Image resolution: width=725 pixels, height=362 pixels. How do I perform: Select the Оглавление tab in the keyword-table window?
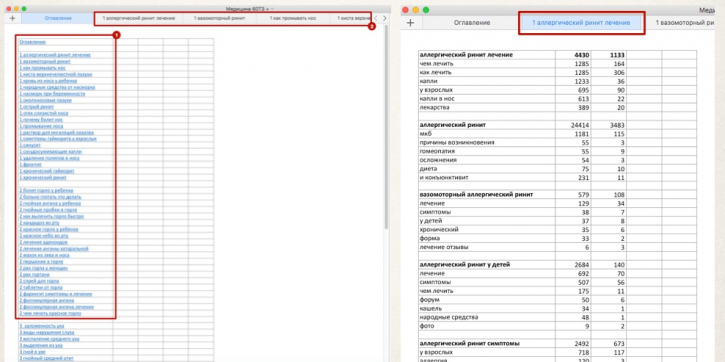tap(472, 23)
